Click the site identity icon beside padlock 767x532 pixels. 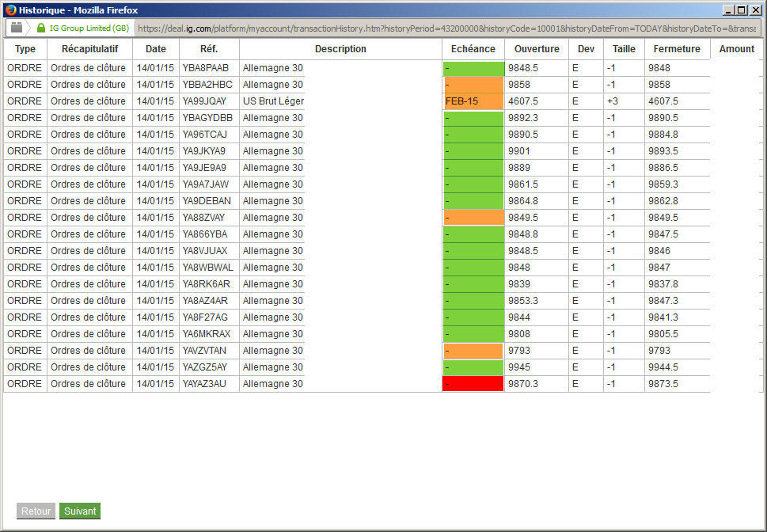pos(17,28)
